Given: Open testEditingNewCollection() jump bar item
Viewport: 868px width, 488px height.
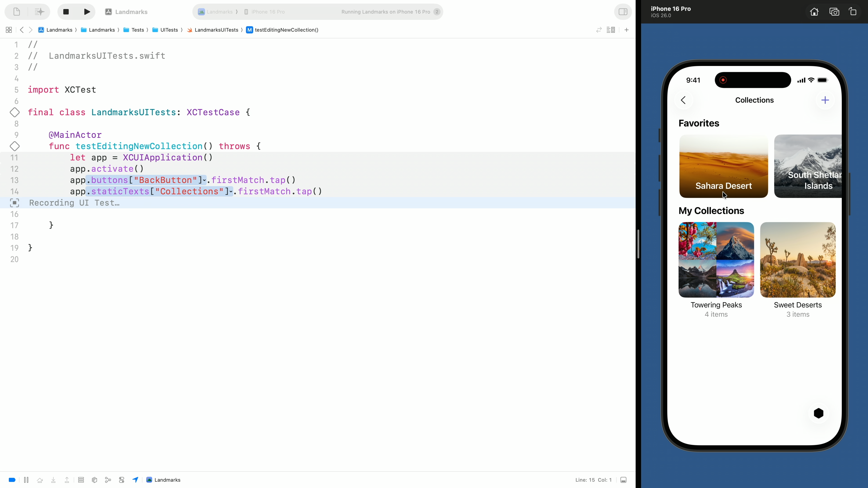Looking at the screenshot, I should tap(286, 30).
